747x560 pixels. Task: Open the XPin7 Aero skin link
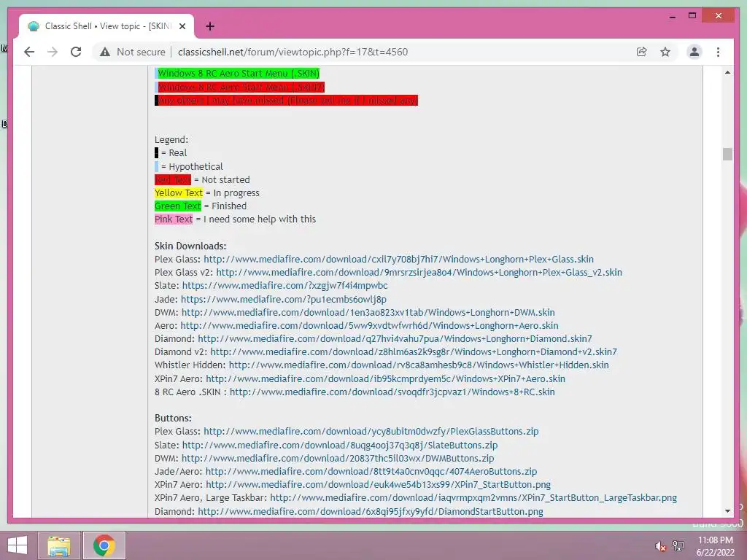385,378
